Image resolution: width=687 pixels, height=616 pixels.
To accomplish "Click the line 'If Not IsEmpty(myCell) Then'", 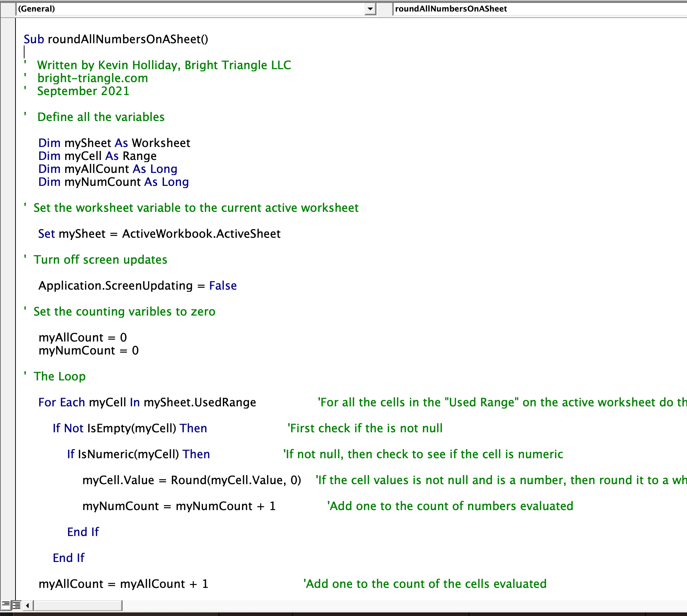I will [130, 428].
